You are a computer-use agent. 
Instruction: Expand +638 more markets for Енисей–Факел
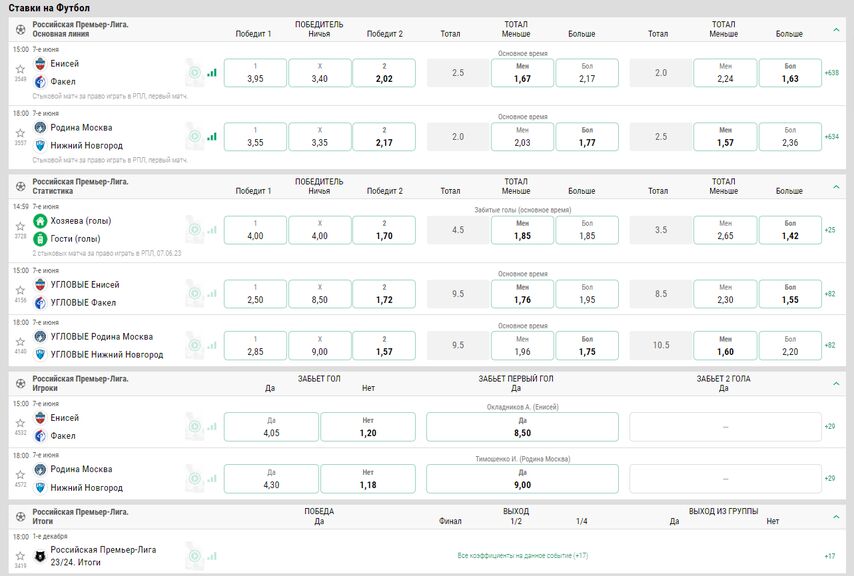(832, 72)
